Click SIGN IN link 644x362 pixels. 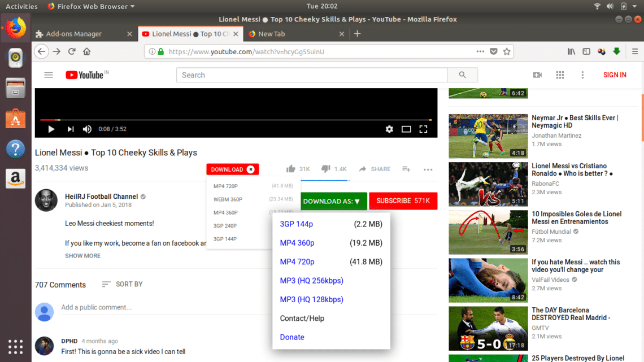[x=615, y=75]
